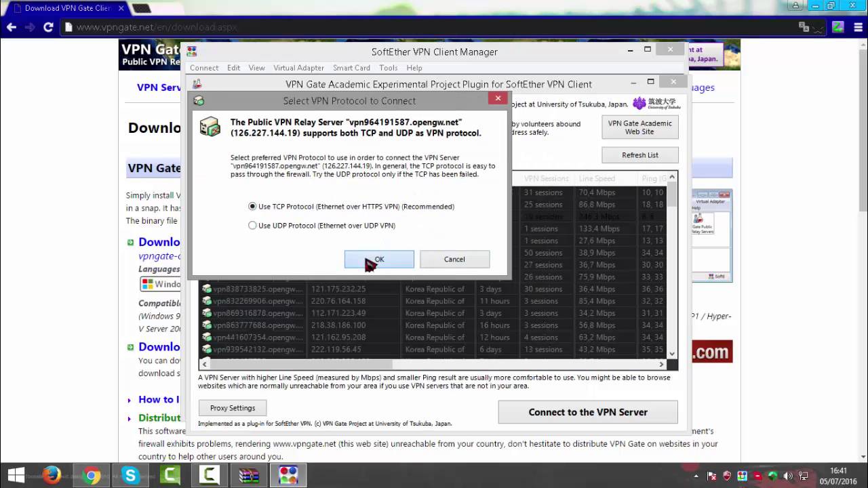Open Skype from the taskbar
Image resolution: width=868 pixels, height=488 pixels.
click(x=131, y=475)
